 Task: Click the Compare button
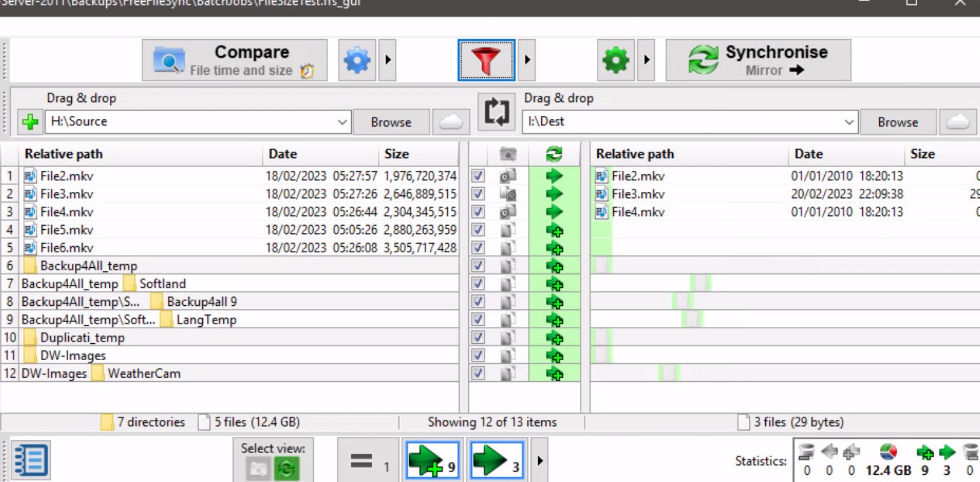[235, 60]
